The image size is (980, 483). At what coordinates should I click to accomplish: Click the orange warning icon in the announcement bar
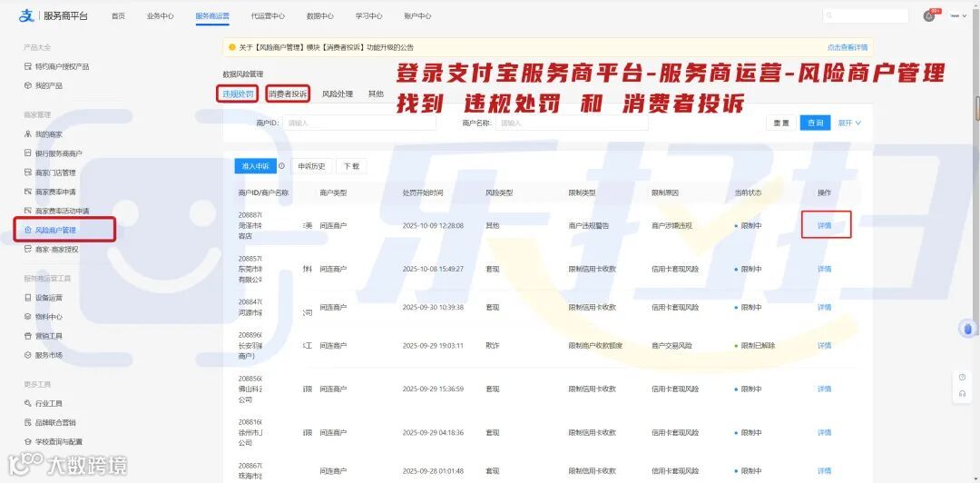pos(232,47)
